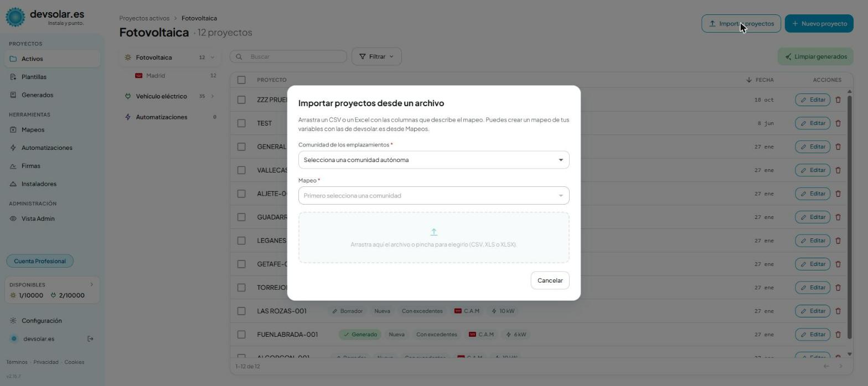Click the scrollbar down arrow of project list
868x386 pixels.
click(x=849, y=354)
